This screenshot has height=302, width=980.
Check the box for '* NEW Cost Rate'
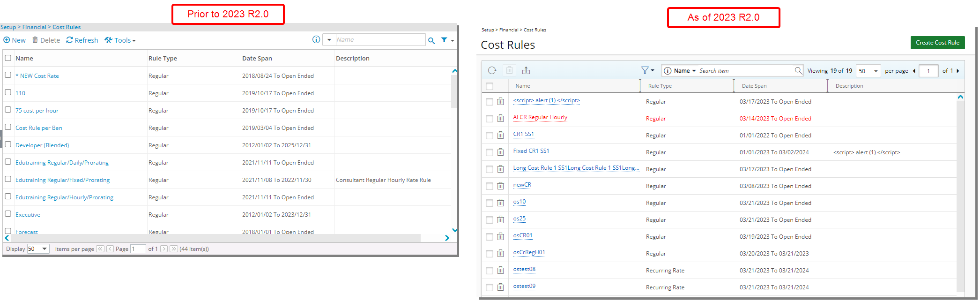point(8,75)
